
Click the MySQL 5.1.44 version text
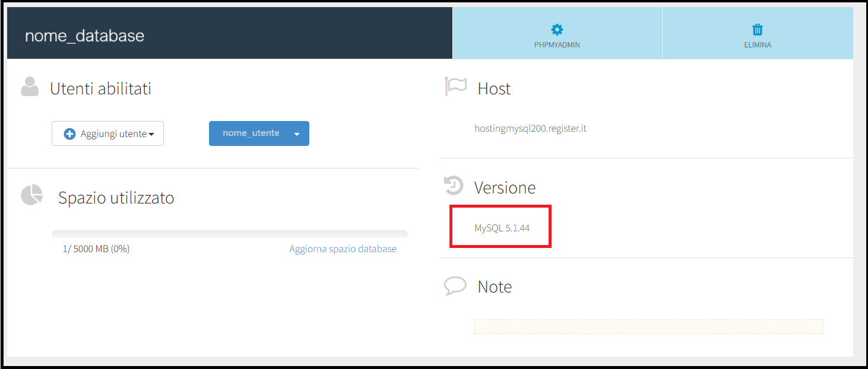click(502, 228)
